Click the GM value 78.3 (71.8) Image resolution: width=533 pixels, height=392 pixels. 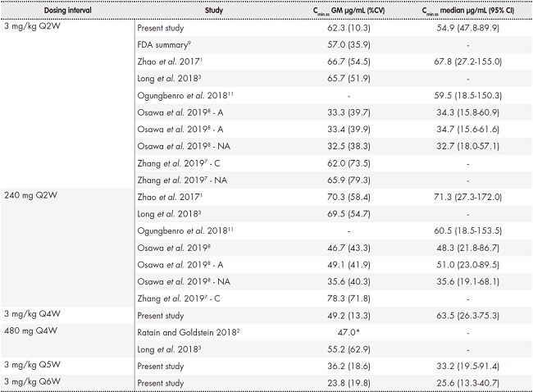pyautogui.click(x=339, y=297)
